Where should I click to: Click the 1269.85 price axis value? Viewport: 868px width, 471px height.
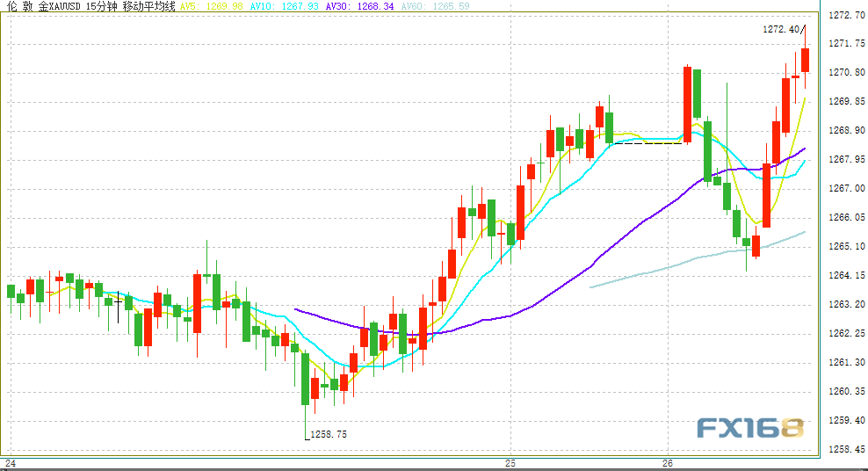tap(846, 101)
